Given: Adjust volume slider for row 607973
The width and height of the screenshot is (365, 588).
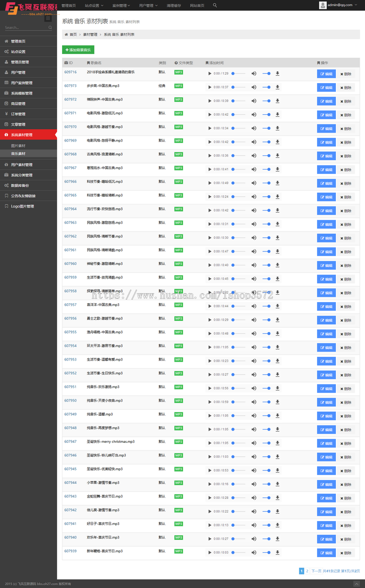Looking at the screenshot, I should (266, 87).
